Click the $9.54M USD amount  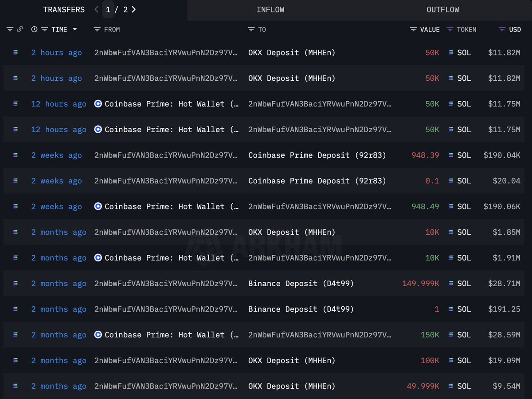[x=506, y=387]
